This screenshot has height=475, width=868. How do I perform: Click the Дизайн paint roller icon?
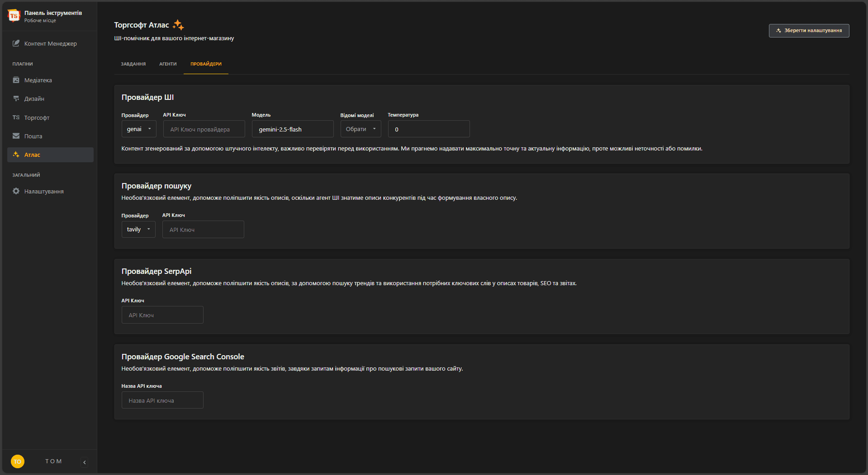(16, 99)
